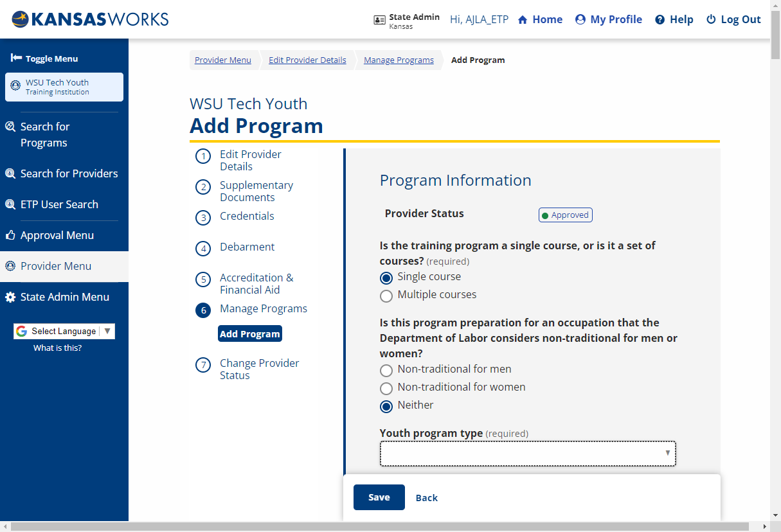
Task: Click the Approved provider status badge
Action: pyautogui.click(x=565, y=215)
